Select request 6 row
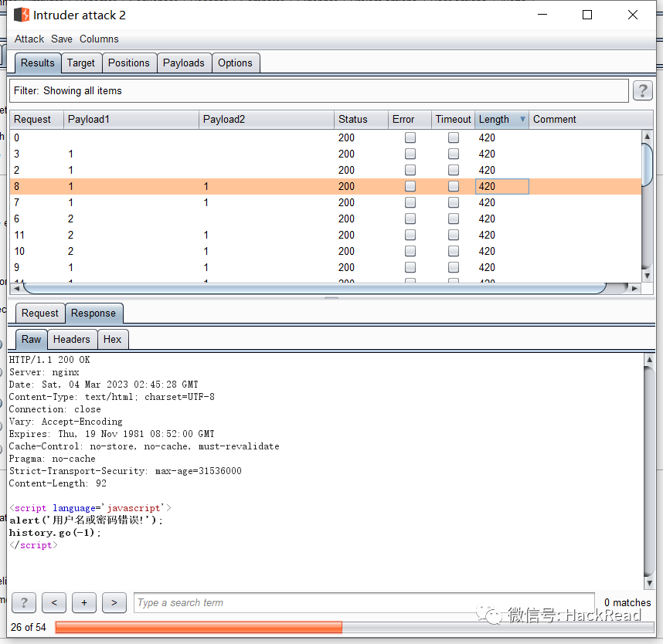The height and width of the screenshot is (644, 663). tap(325, 219)
